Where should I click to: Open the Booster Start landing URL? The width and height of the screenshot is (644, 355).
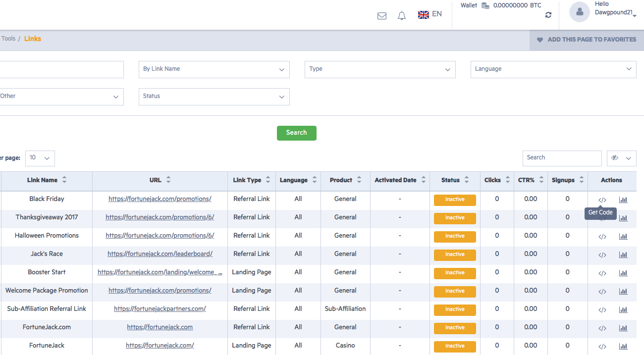pyautogui.click(x=160, y=272)
